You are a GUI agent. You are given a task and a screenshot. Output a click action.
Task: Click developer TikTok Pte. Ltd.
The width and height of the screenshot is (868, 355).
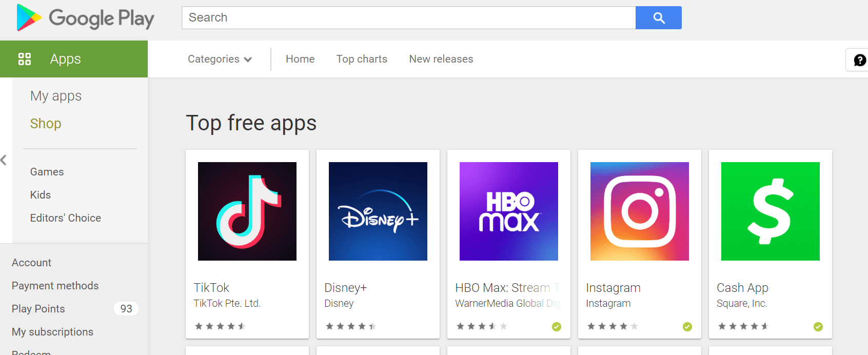227,303
